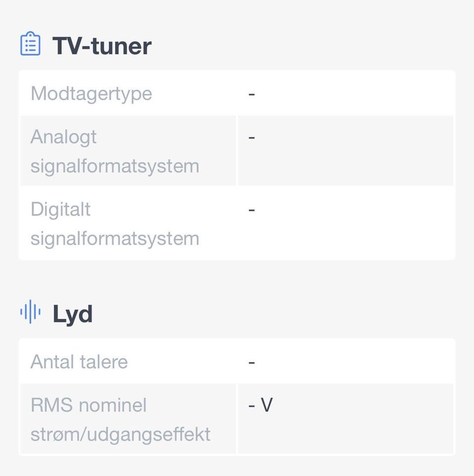Click 'signalformatsystem' under Analogt
Screen dimensions: 474x476
115,166
